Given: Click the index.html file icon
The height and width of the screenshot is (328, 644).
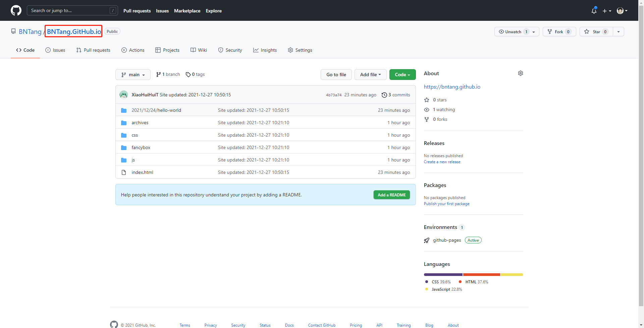Looking at the screenshot, I should pos(124,172).
